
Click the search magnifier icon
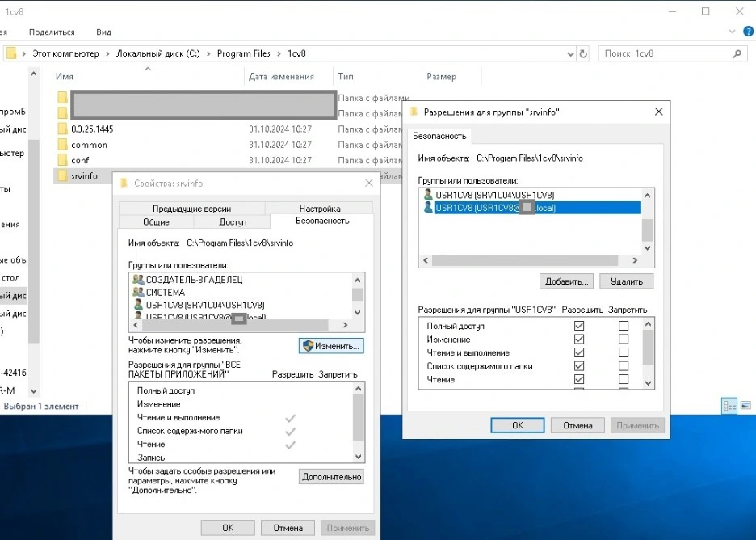pos(737,53)
